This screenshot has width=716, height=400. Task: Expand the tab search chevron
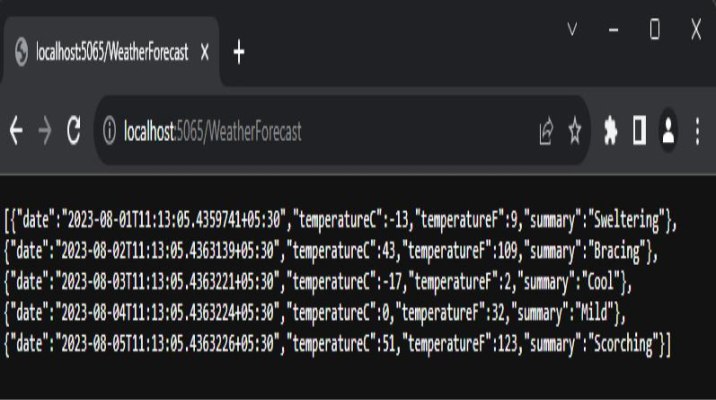point(572,30)
